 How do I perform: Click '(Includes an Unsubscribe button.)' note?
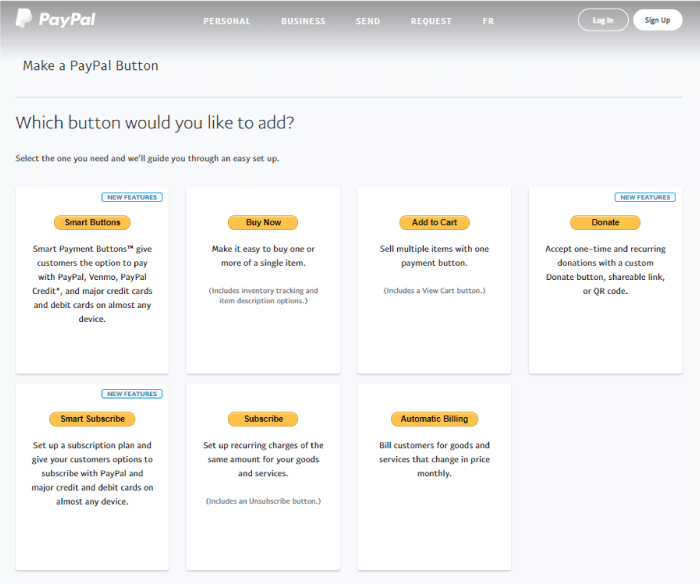tap(263, 501)
